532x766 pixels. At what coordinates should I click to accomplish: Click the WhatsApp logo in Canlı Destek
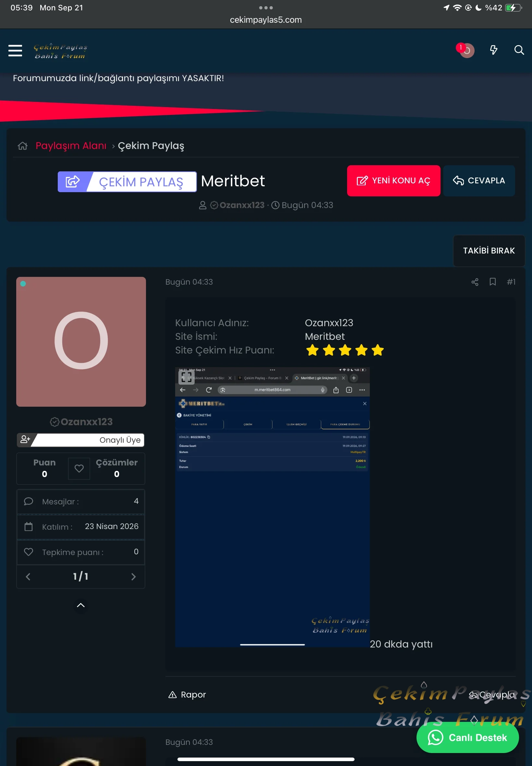tap(435, 737)
